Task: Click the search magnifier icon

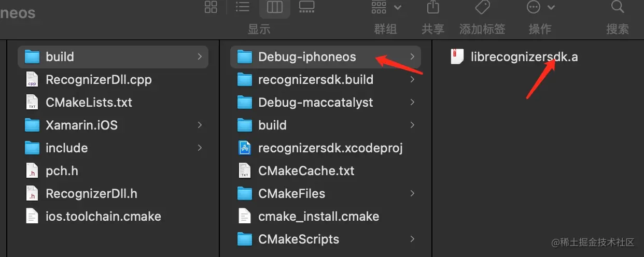Action: pyautogui.click(x=617, y=7)
